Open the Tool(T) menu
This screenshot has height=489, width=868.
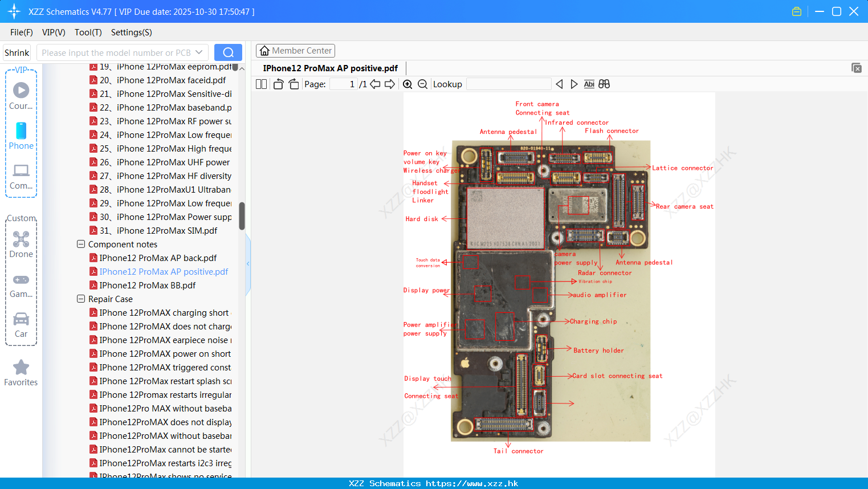(88, 32)
